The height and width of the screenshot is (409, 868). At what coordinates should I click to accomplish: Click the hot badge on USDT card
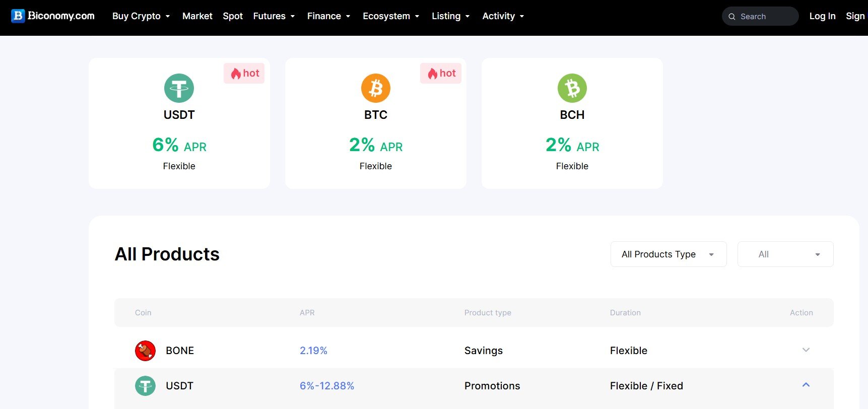[x=244, y=74]
